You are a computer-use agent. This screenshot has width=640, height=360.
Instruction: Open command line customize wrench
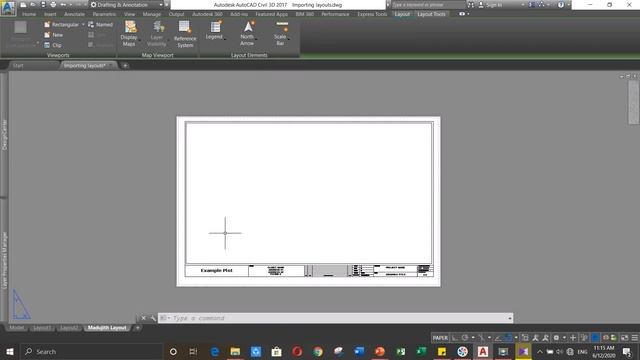click(153, 318)
